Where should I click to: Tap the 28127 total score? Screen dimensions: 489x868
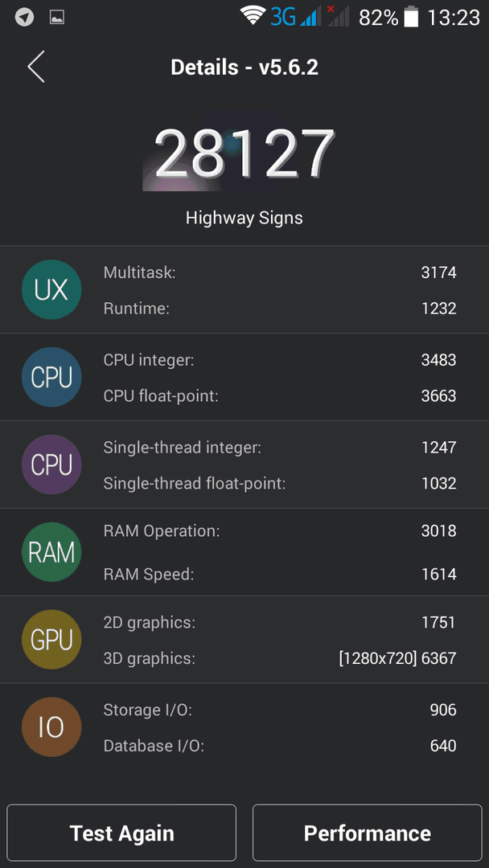244,154
